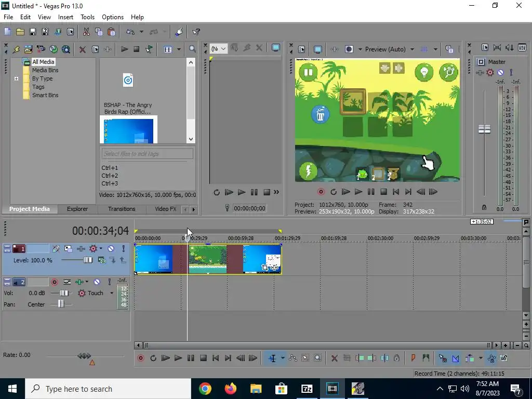Open the File menu
Image resolution: width=532 pixels, height=399 pixels.
(x=8, y=17)
